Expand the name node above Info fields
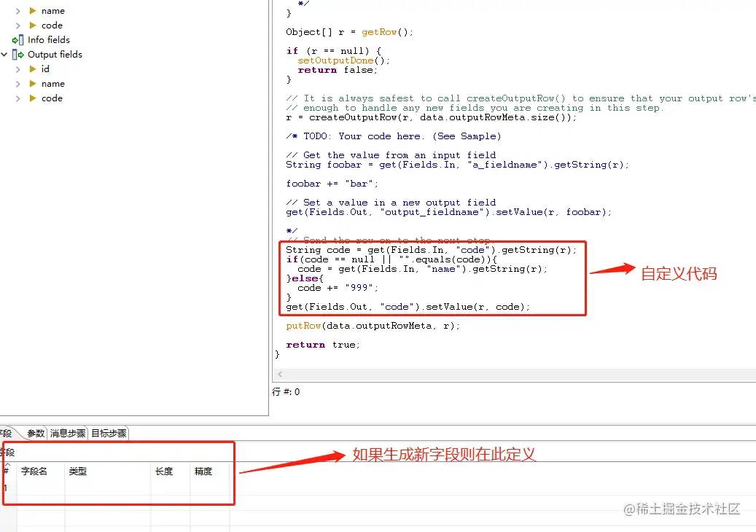 tap(17, 11)
